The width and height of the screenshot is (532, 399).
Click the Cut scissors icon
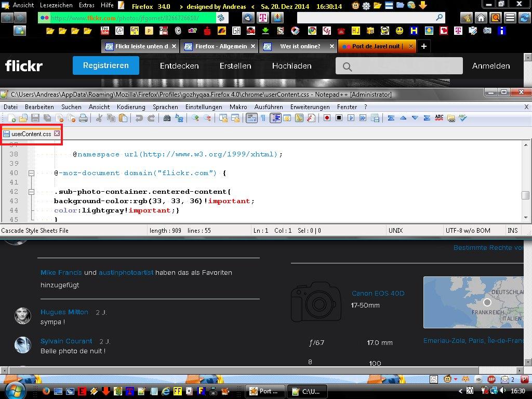click(99, 118)
